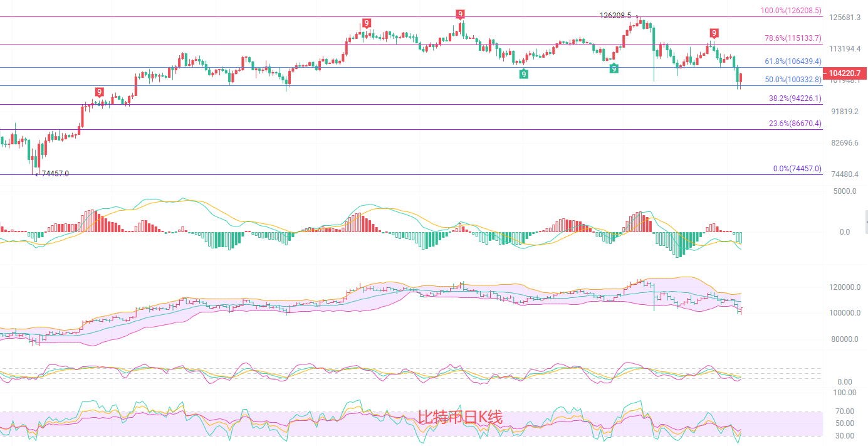Click the 23.6%(86670.4) Fibonacci label

795,124
